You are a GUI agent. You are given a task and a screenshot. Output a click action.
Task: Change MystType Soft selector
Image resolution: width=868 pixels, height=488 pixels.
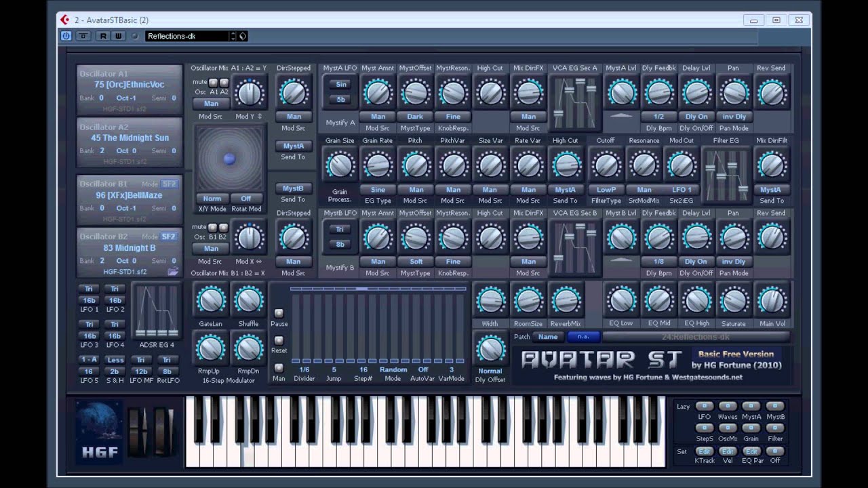[x=415, y=262]
